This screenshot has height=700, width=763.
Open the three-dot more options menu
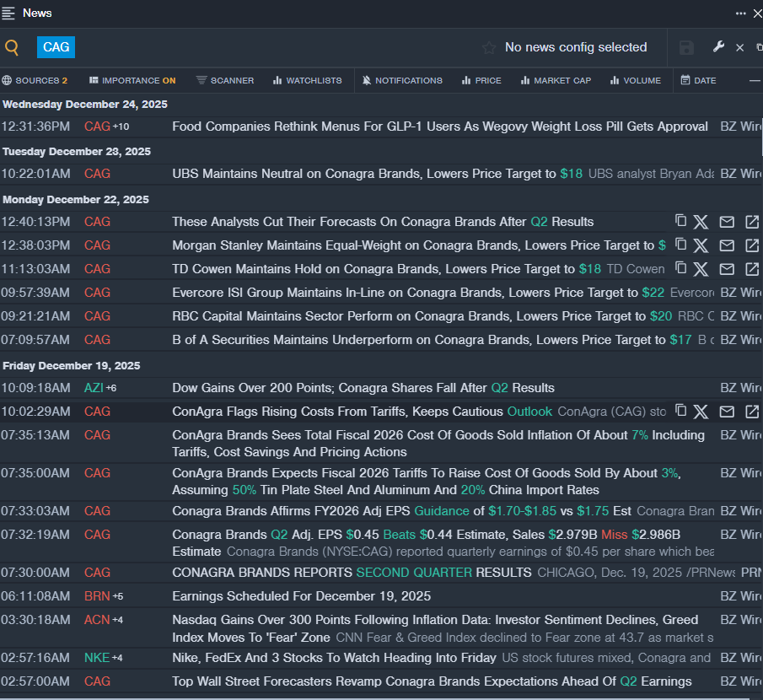pyautogui.click(x=740, y=13)
